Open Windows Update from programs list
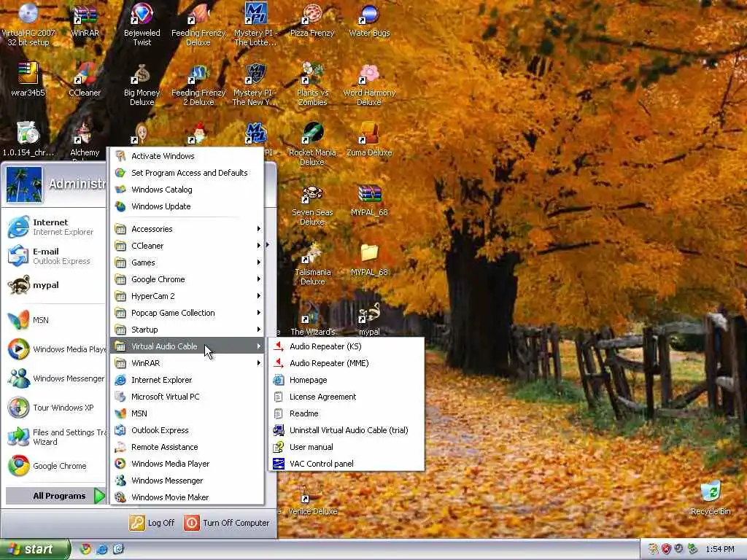This screenshot has height=560, width=747. 187,206
